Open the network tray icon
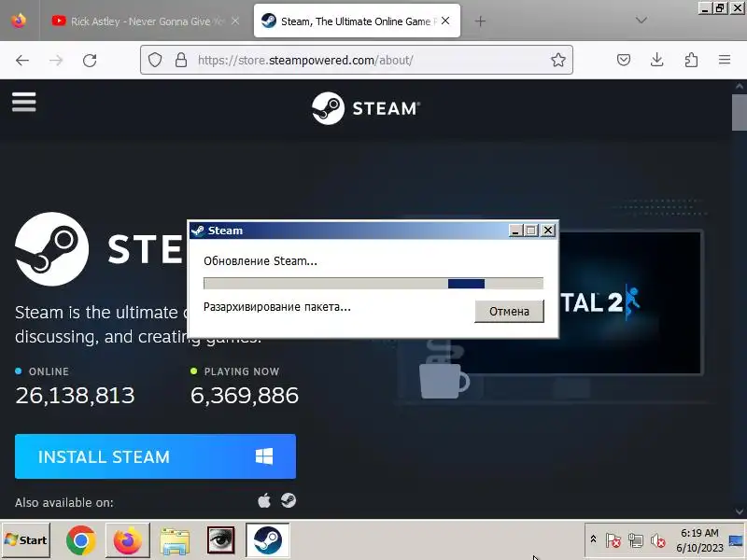 click(636, 540)
